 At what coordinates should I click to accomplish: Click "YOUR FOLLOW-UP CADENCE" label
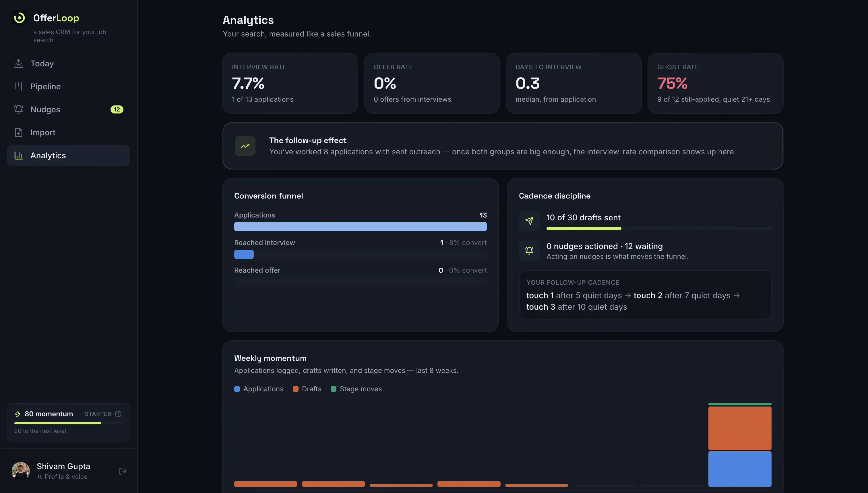click(x=573, y=282)
